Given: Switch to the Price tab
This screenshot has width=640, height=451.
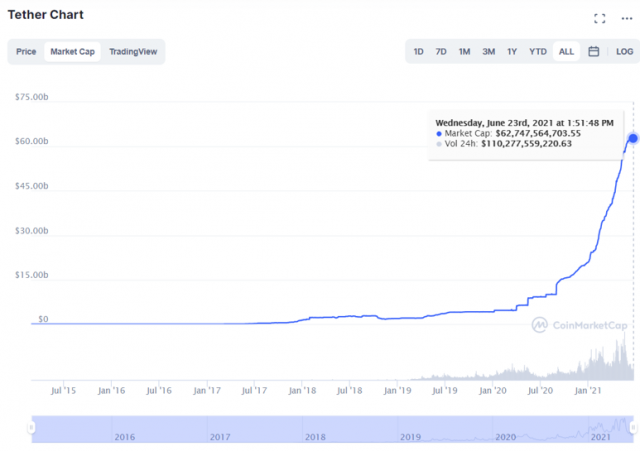Looking at the screenshot, I should pos(26,52).
